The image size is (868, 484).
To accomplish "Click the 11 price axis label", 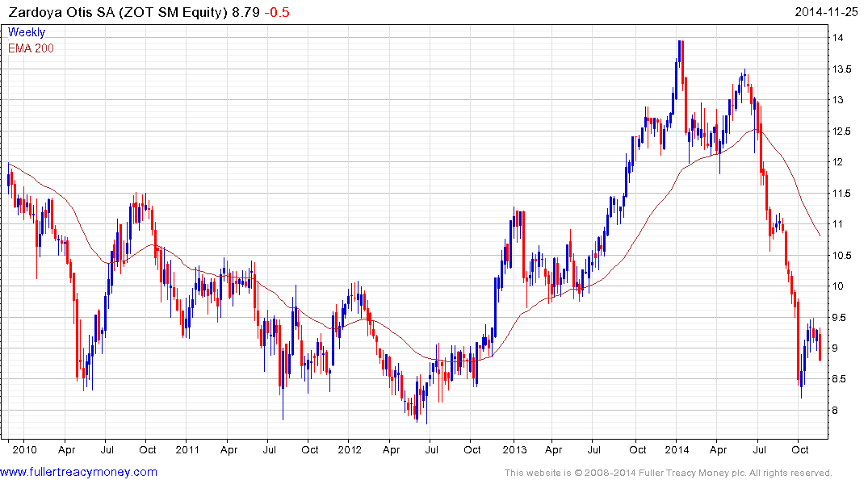I will [x=837, y=224].
